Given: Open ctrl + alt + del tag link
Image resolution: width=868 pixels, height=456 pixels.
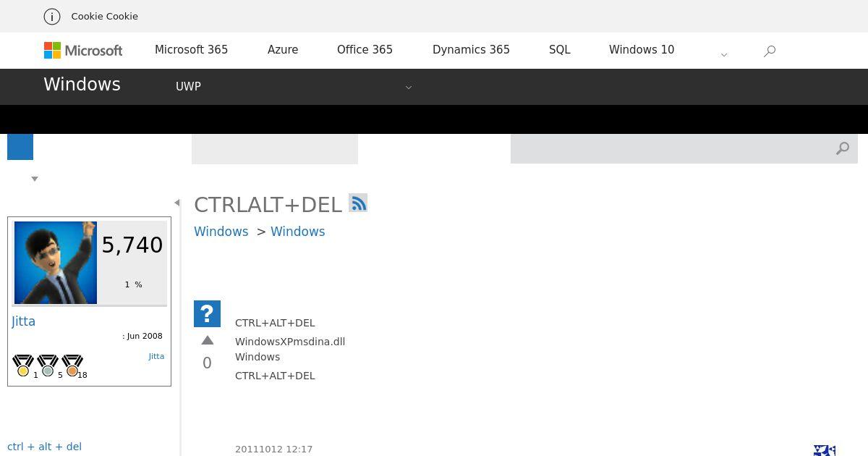Looking at the screenshot, I should pos(44,447).
